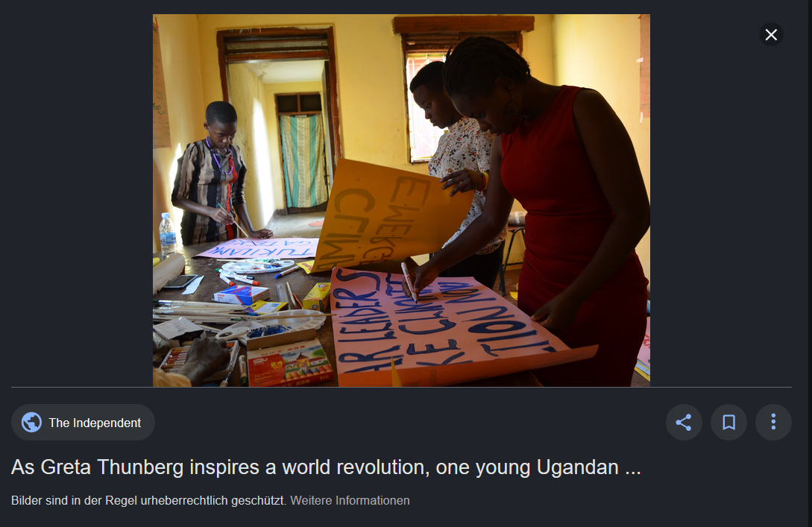Close the image preview panel
This screenshot has height=527, width=812.
pyautogui.click(x=771, y=35)
